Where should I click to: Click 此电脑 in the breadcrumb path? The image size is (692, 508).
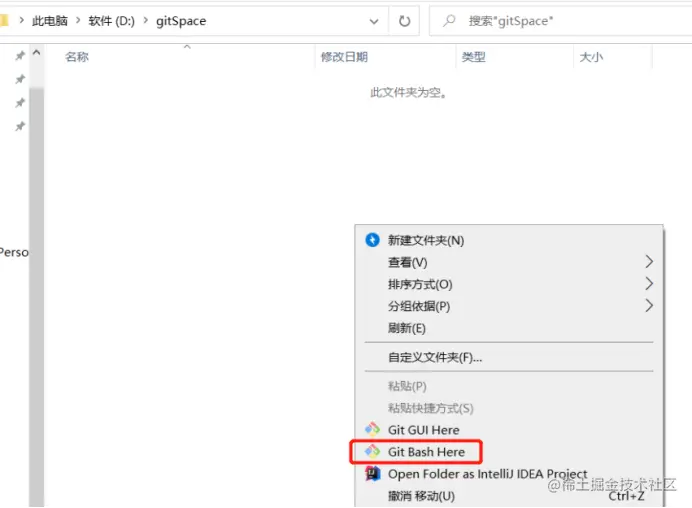pyautogui.click(x=50, y=21)
